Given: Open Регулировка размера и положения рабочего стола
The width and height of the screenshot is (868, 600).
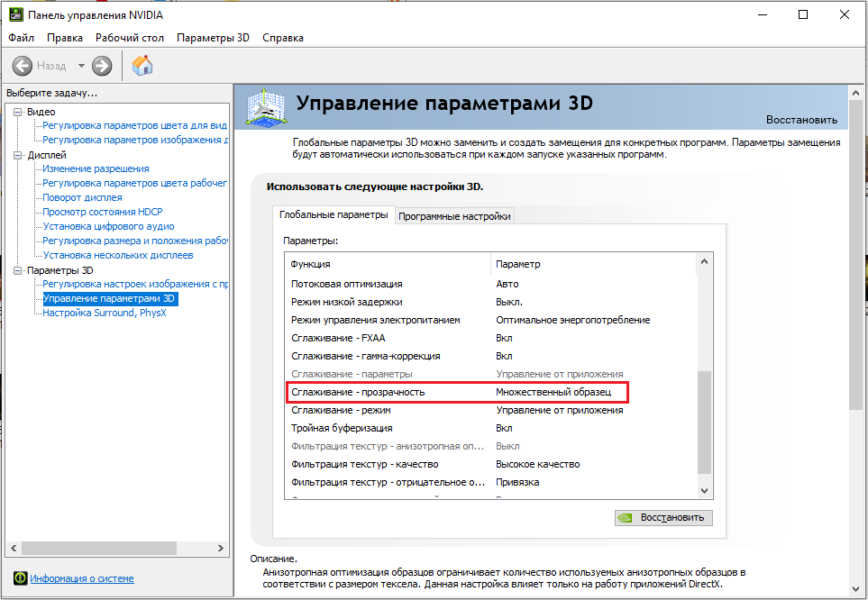Looking at the screenshot, I should [x=135, y=241].
